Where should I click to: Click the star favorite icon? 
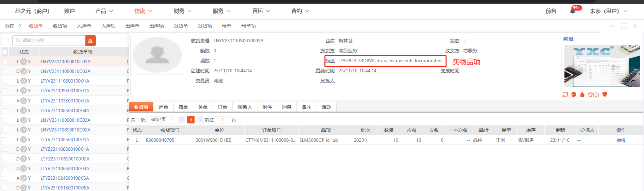click(590, 94)
